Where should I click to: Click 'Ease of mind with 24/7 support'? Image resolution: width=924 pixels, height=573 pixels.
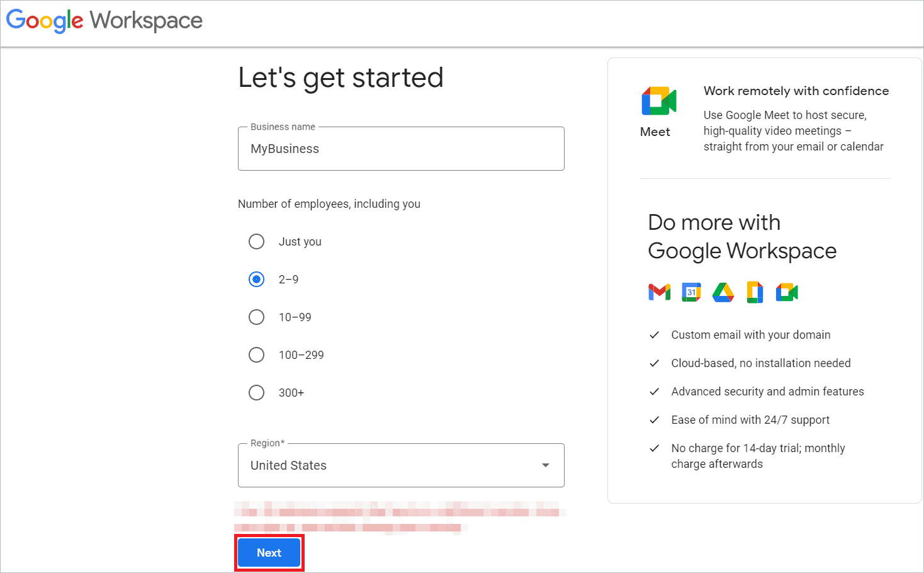pos(750,420)
